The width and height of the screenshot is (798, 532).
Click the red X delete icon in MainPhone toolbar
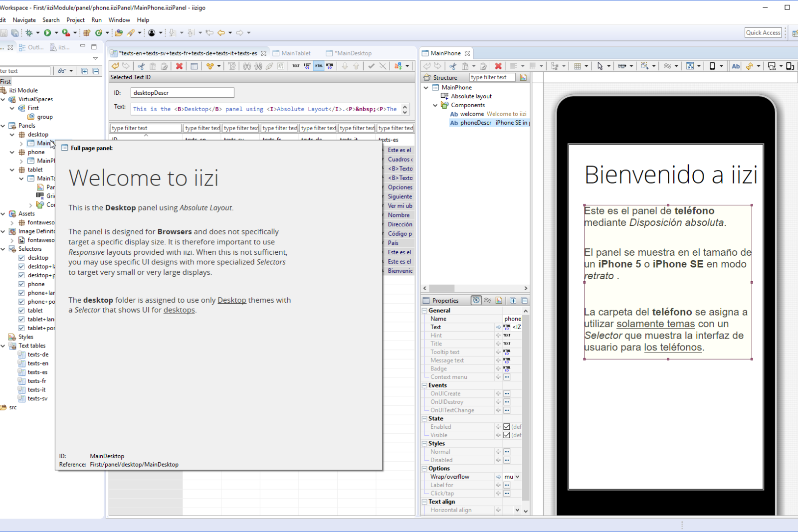(x=498, y=66)
